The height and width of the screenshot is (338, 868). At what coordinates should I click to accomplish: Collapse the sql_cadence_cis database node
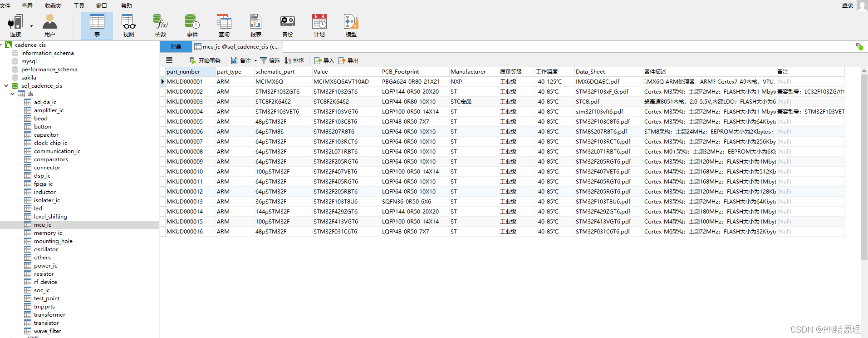[x=6, y=85]
